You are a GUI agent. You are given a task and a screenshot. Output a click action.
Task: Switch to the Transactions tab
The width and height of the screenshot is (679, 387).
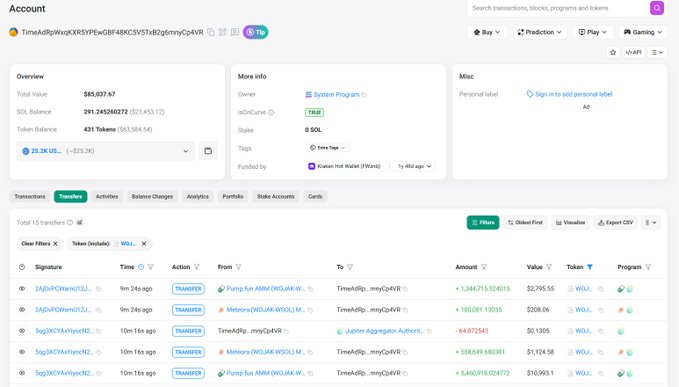[x=30, y=197]
